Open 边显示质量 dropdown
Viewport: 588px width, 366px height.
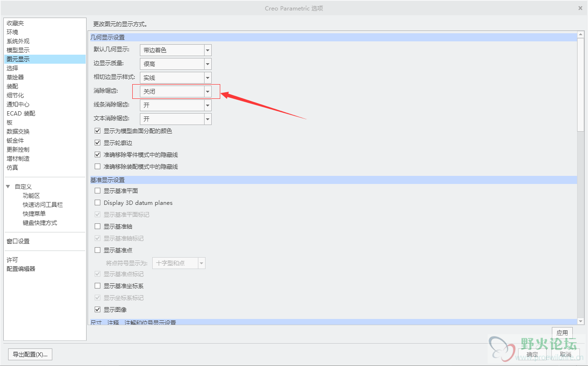[x=176, y=64]
